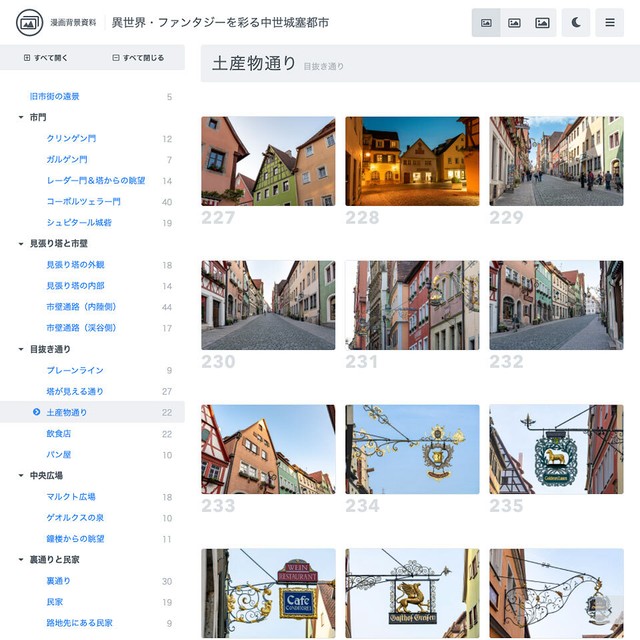Open the プレーンライン list item
This screenshot has height=640, width=640.
click(75, 370)
